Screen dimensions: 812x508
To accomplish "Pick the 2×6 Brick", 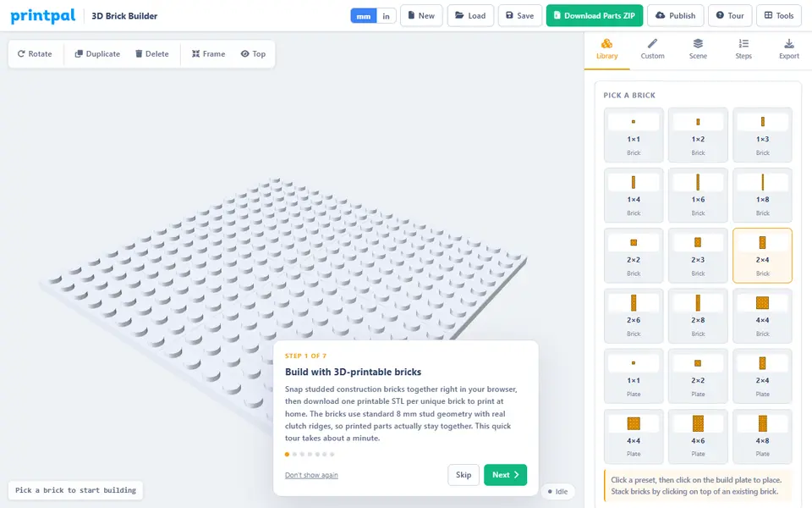I will point(634,316).
